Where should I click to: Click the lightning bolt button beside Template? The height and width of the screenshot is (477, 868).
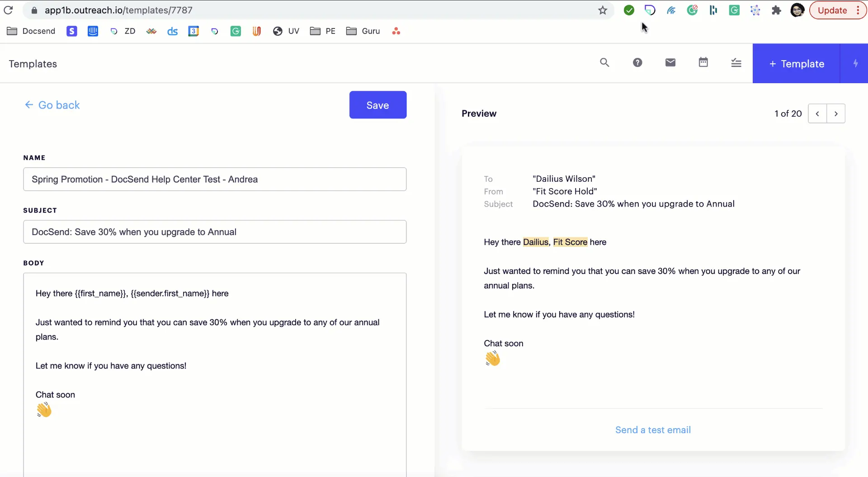[x=854, y=63]
